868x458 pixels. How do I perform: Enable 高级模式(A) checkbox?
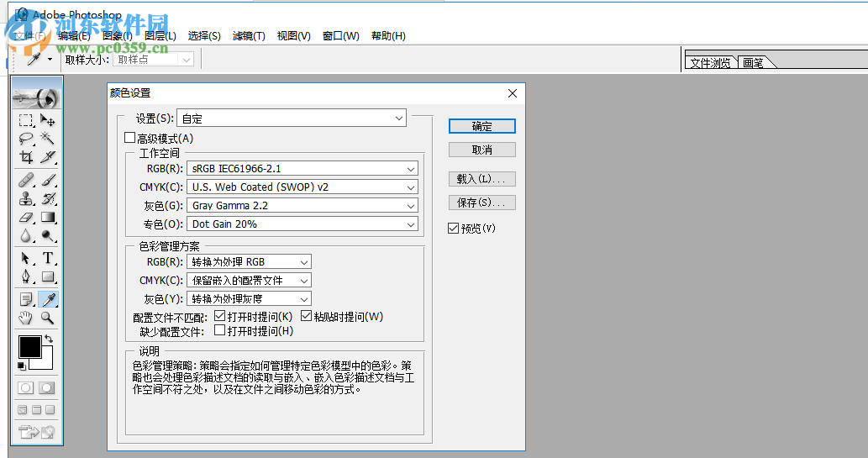(x=129, y=137)
